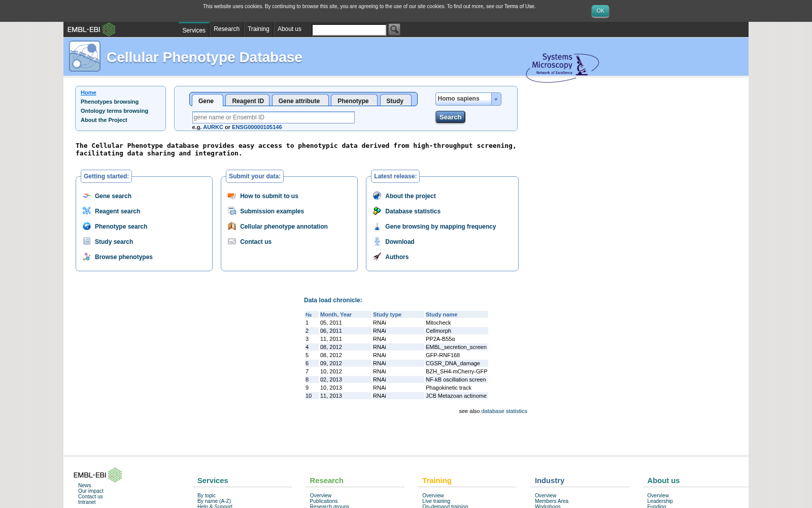Click the Cellmorph study name
Screen dimensions: 812x508
(438, 331)
